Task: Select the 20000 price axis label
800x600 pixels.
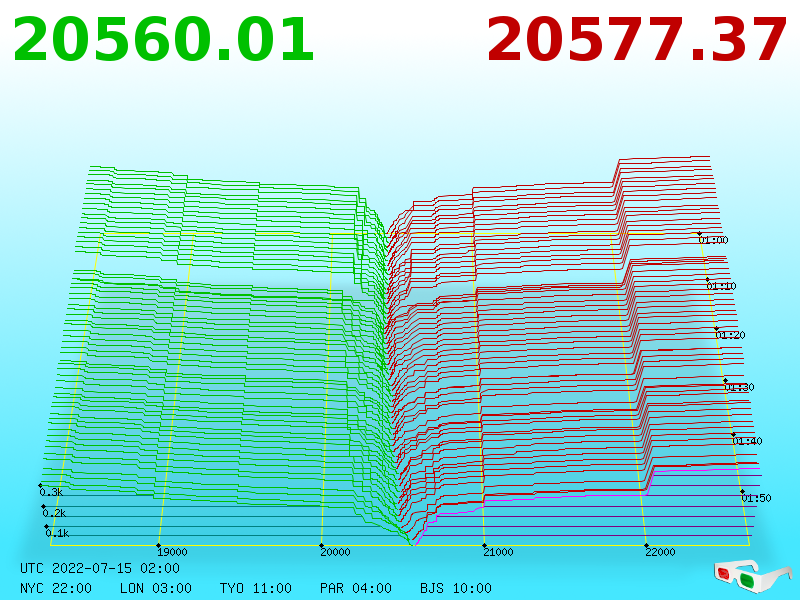Action: (335, 552)
